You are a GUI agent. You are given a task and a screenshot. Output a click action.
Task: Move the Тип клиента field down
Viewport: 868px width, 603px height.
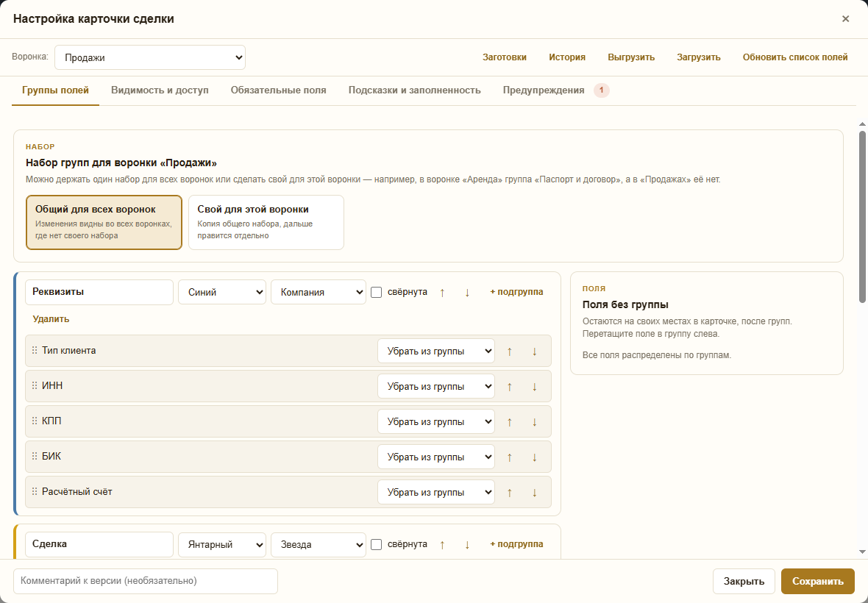coord(534,352)
